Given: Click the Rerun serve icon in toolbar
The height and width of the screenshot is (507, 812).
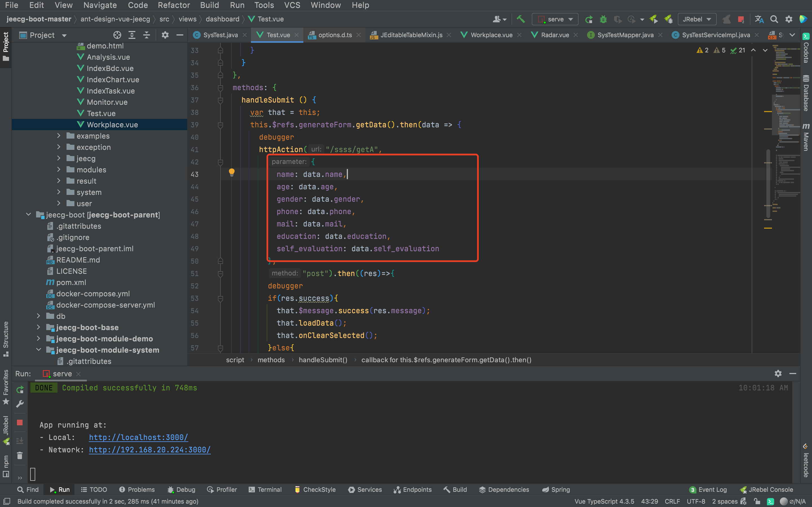Looking at the screenshot, I should (x=588, y=19).
